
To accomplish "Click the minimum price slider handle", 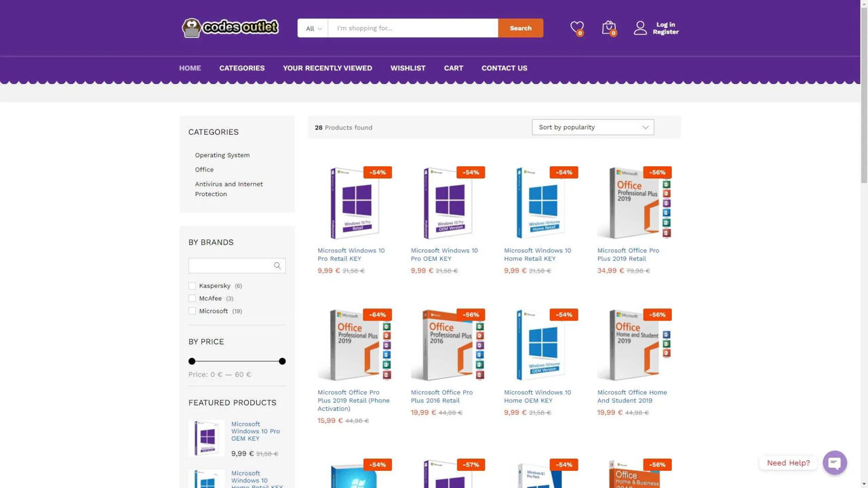I will coord(192,361).
